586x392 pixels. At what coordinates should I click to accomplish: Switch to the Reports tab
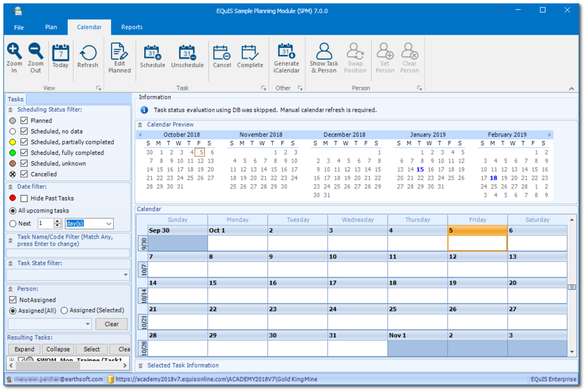[132, 27]
